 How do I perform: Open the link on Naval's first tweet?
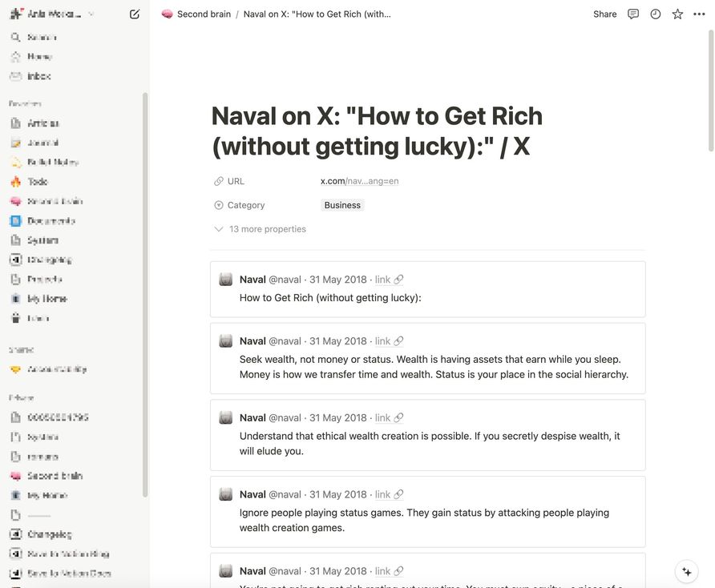pyautogui.click(x=383, y=278)
